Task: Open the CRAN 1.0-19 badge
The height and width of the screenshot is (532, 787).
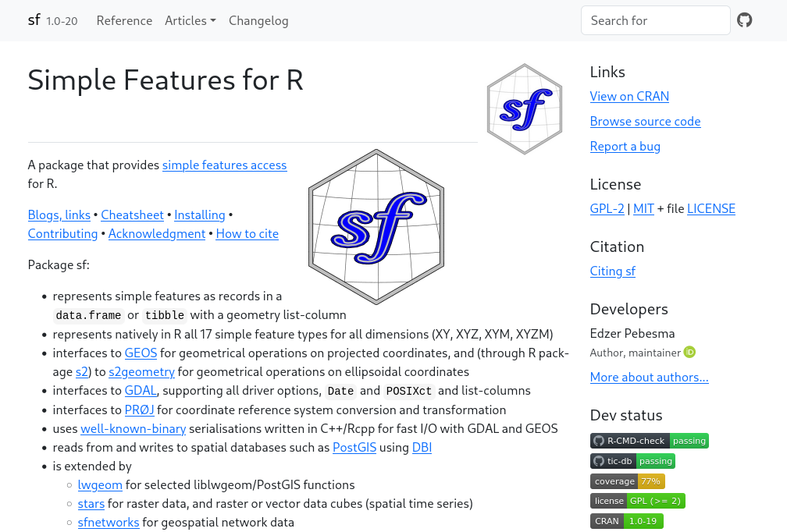Action: [x=626, y=521]
